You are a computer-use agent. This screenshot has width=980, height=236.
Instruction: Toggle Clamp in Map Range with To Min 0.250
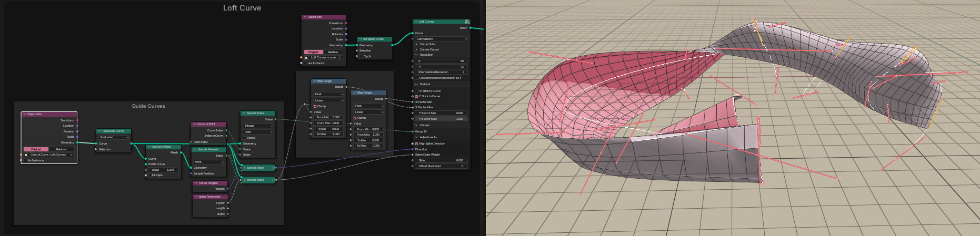tap(355, 118)
